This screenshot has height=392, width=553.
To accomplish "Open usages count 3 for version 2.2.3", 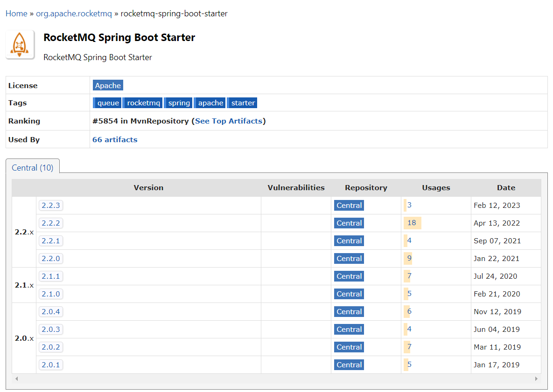I will [409, 205].
